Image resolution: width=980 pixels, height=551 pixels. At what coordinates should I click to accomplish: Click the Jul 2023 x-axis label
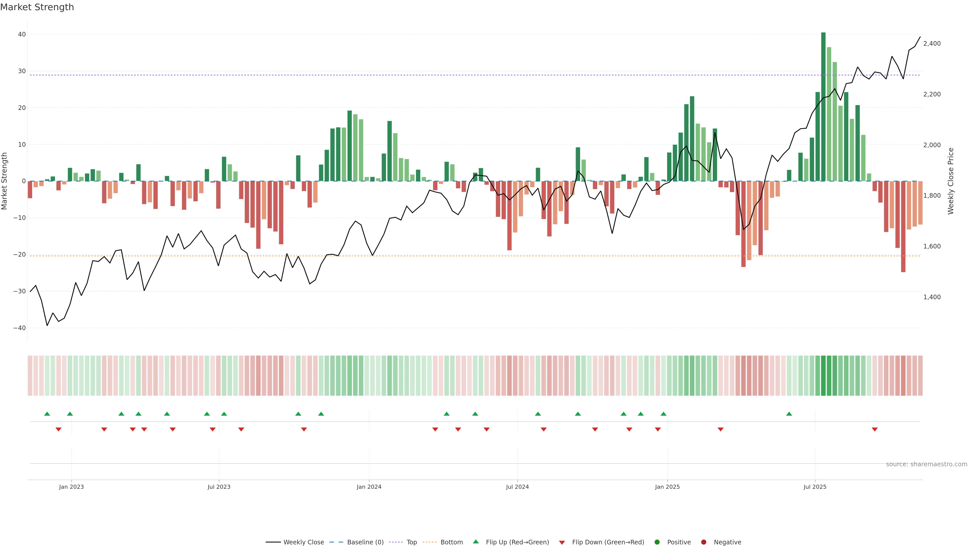coord(219,487)
